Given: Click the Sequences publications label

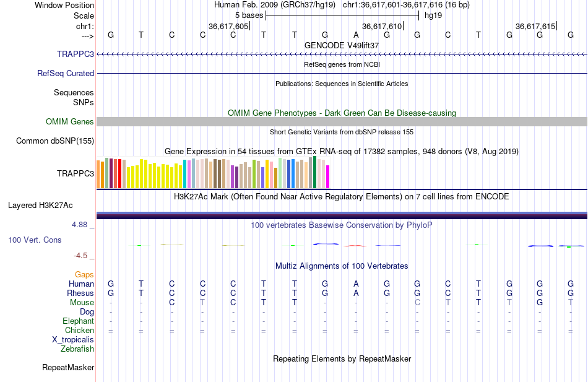Looking at the screenshot, I should [x=74, y=93].
